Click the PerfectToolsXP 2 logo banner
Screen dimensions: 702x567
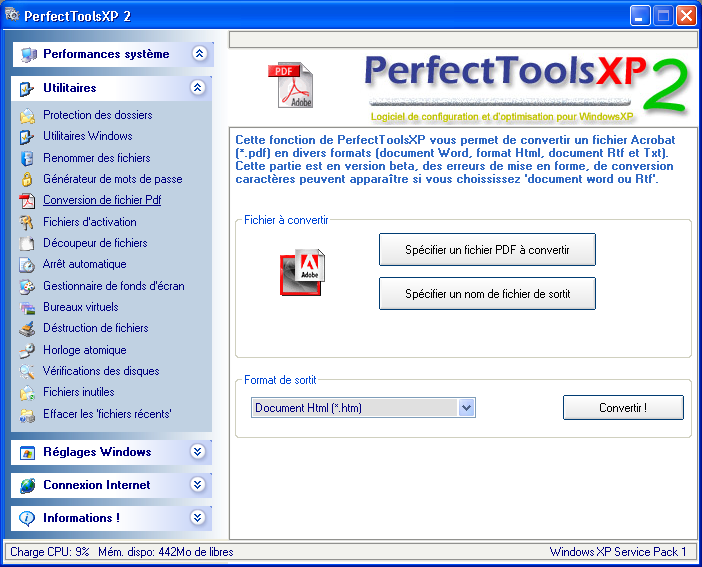527,88
